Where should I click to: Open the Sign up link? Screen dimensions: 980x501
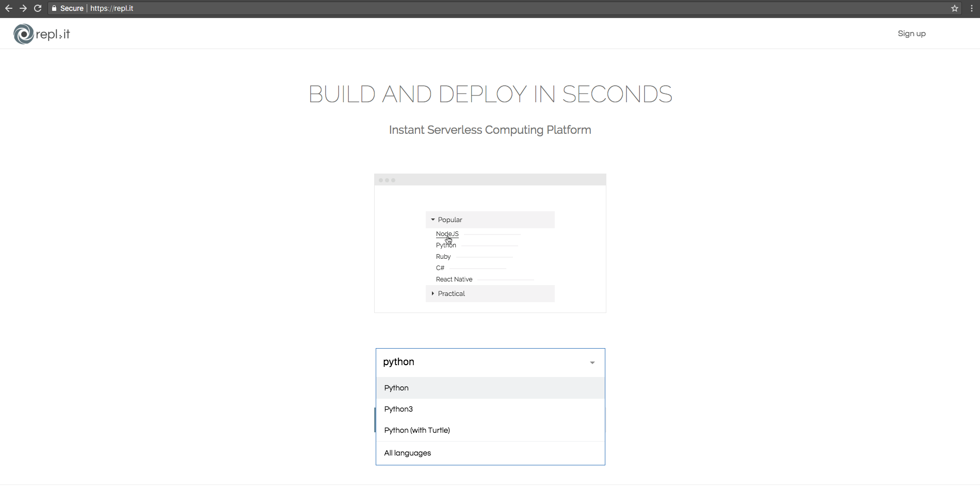pos(911,34)
